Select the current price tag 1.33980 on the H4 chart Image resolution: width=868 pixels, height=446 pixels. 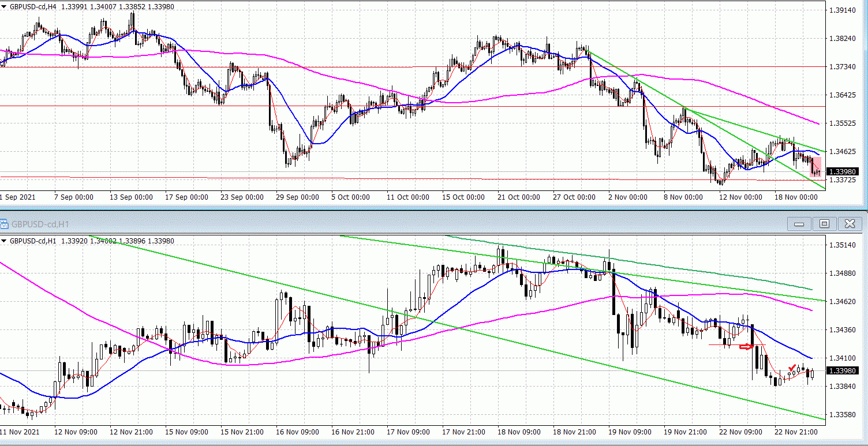(x=841, y=171)
